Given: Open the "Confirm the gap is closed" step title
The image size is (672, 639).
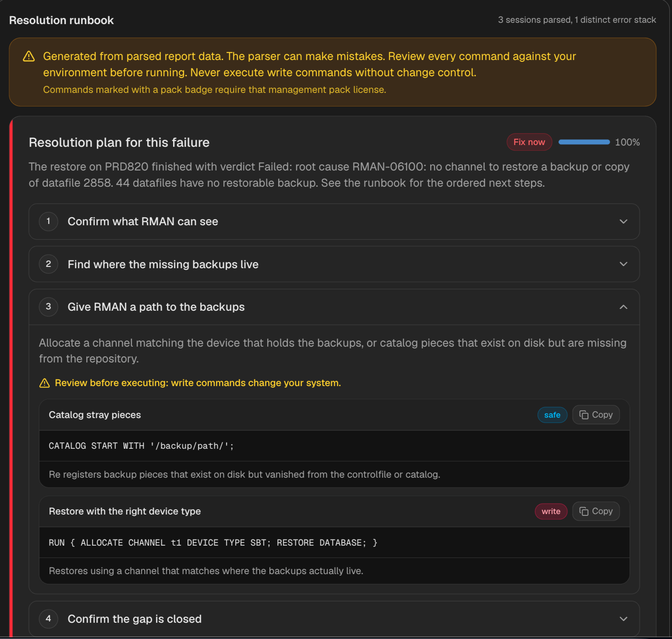Looking at the screenshot, I should tap(134, 619).
